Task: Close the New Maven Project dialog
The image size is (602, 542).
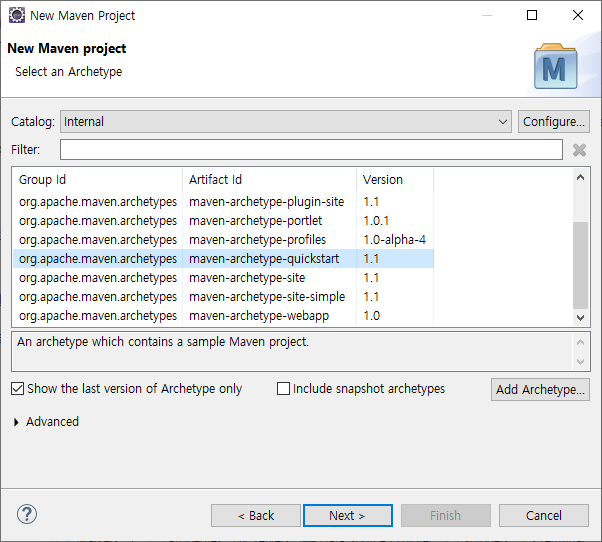Action: point(578,15)
